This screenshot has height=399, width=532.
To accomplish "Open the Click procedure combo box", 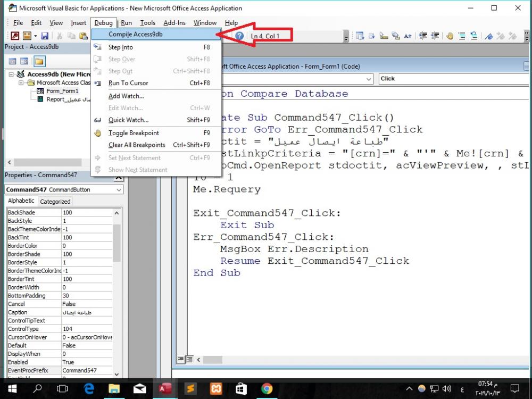I will 454,79.
